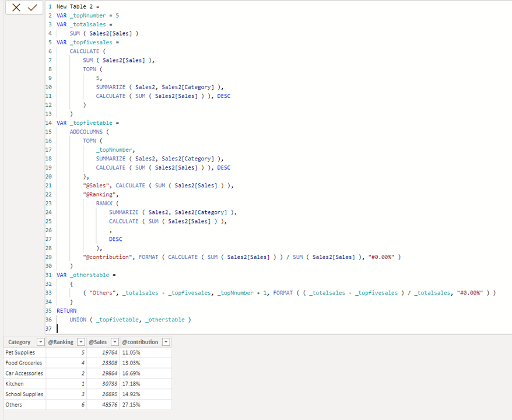Click the "@Ranking" string on line 22
Image resolution: width=512 pixels, height=420 pixels.
pos(99,194)
